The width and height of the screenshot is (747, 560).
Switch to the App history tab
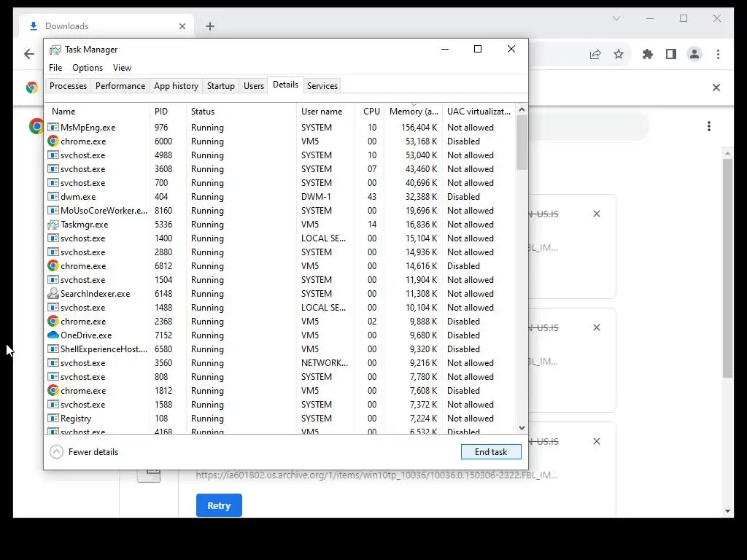click(176, 86)
